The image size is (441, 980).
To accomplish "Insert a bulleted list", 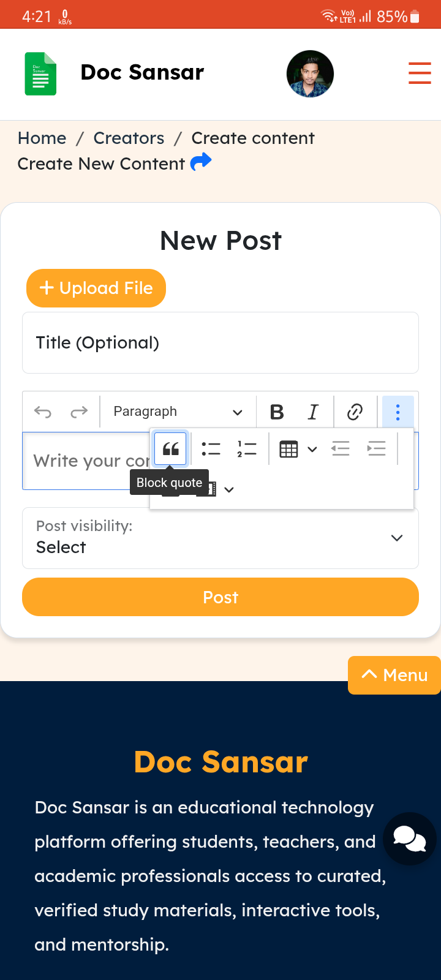I will (211, 449).
